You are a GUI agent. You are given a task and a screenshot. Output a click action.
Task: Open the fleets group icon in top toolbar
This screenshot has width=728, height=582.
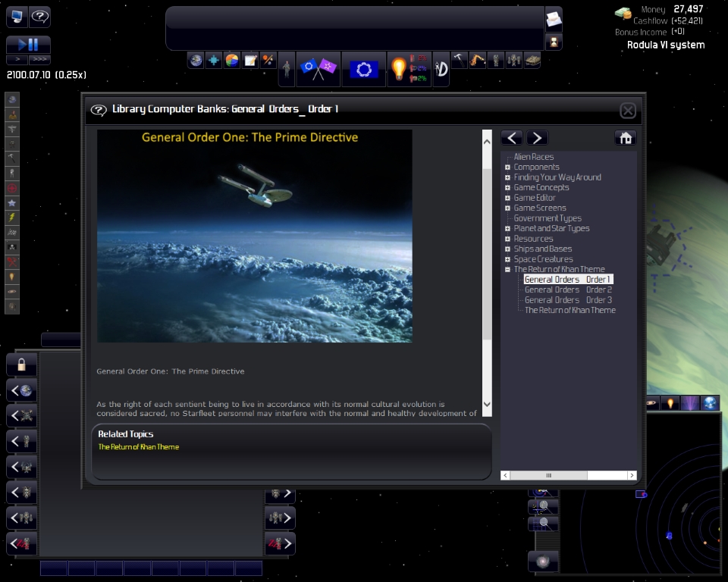(514, 61)
